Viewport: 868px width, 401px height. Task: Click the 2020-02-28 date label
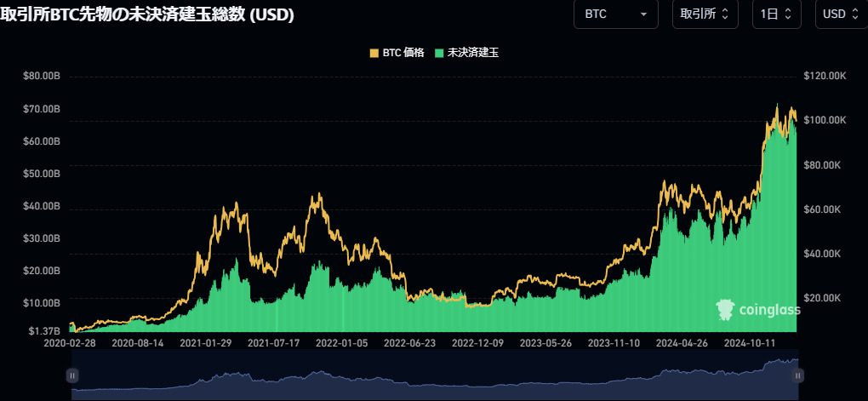pos(69,343)
